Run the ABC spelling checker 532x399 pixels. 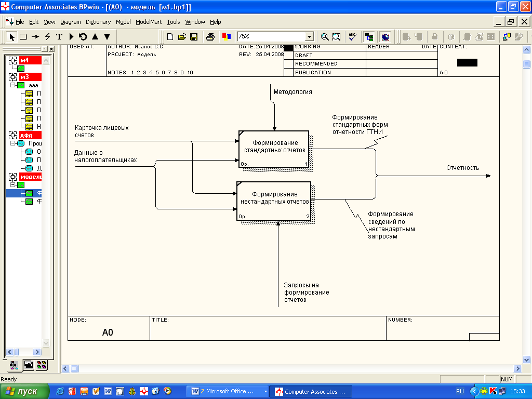(353, 37)
